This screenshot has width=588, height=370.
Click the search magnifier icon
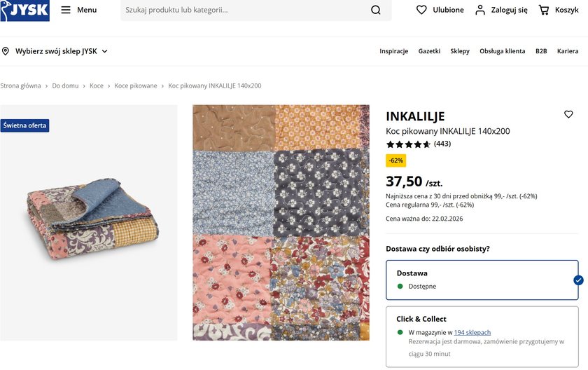pos(376,10)
